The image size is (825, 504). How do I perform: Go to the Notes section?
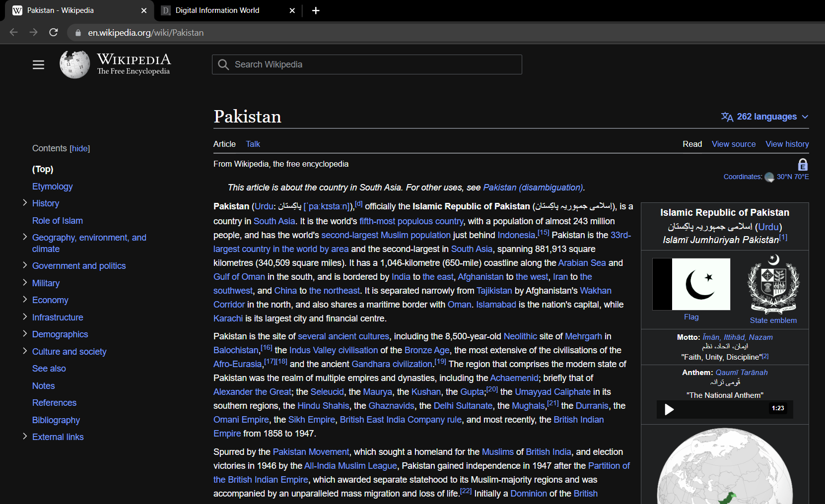(44, 386)
